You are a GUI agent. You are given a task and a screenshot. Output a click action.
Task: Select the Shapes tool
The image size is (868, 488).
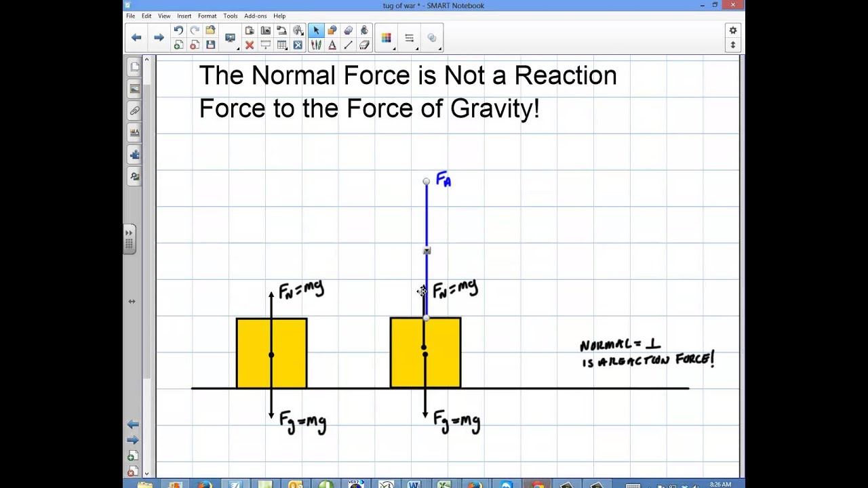tap(332, 30)
